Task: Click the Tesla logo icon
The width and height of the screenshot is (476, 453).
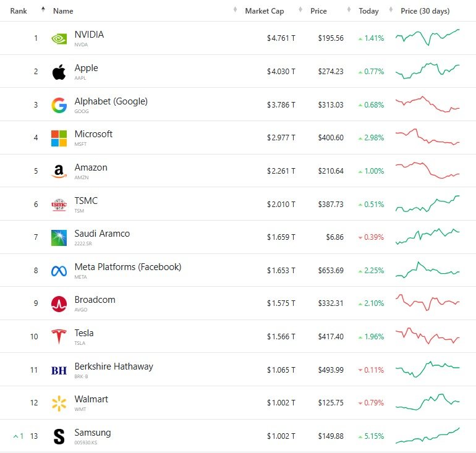Action: (x=59, y=337)
